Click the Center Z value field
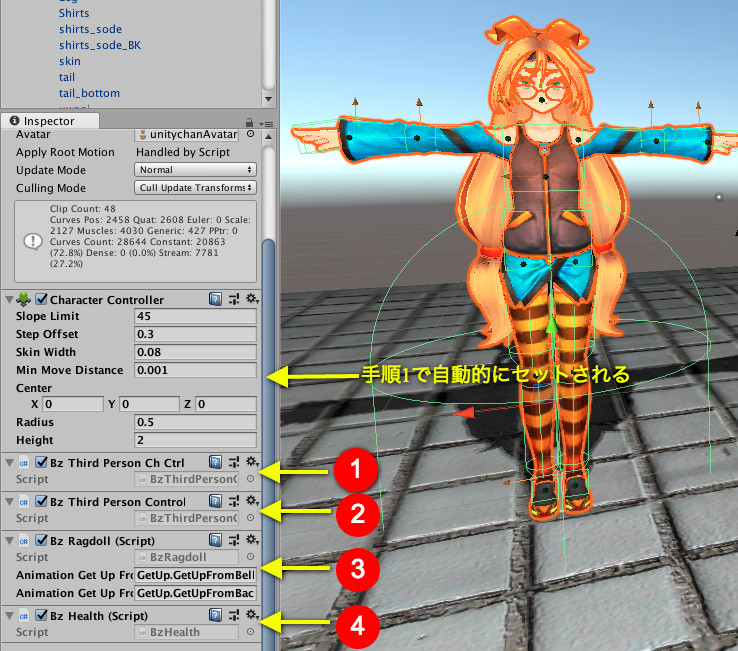The height and width of the screenshot is (651, 738). 226,404
